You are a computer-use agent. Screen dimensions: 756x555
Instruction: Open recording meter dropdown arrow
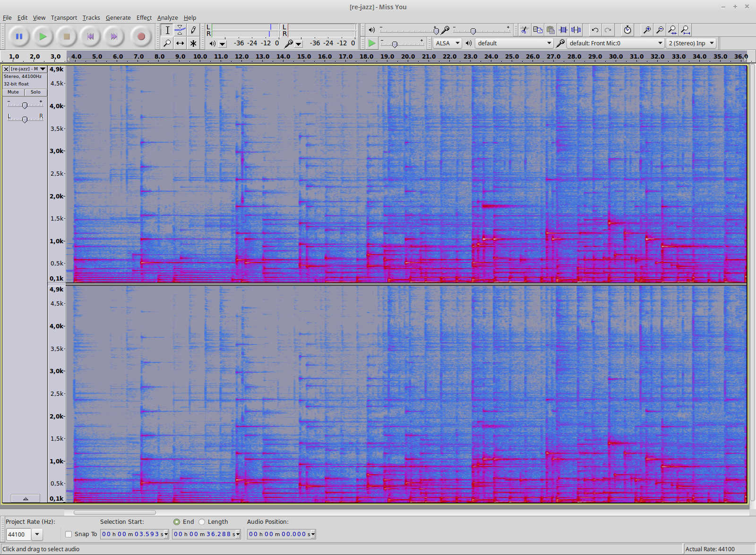click(299, 43)
